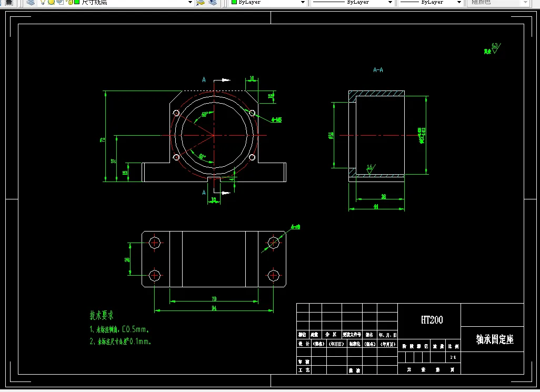This screenshot has width=540, height=392.
Task: Select the 设计 cell in title block
Action: tap(303, 344)
